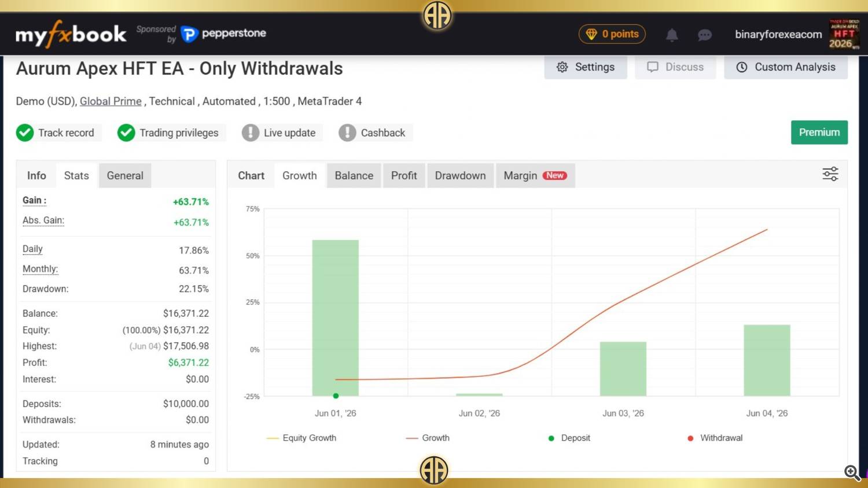
Task: Click the Jun 04 '26 green bar
Action: pos(767,360)
